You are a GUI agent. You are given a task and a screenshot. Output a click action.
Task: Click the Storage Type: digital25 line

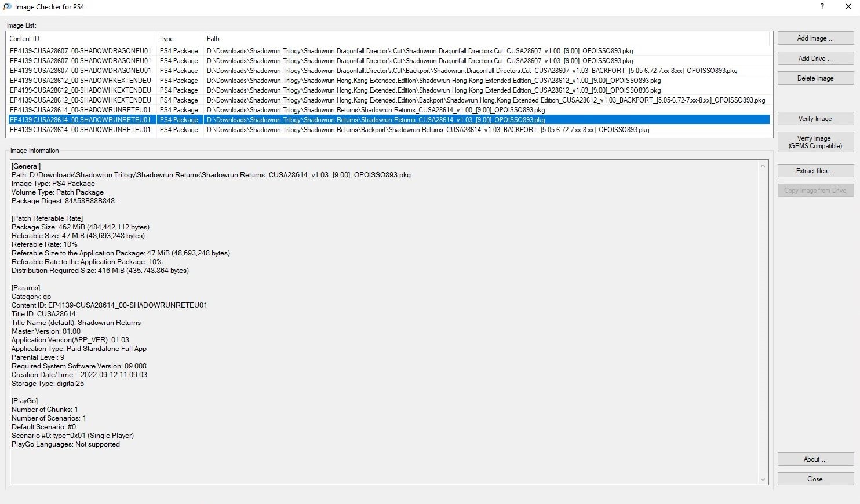[48, 384]
